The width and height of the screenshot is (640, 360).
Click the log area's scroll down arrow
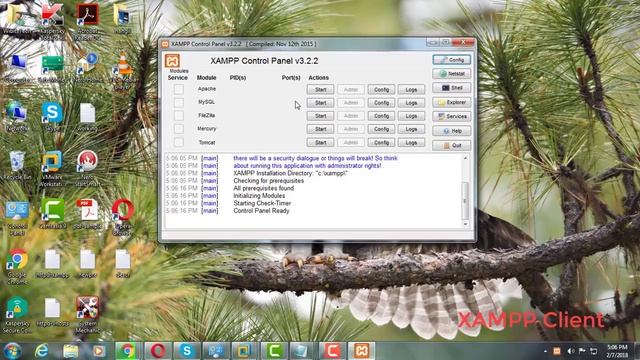pos(465,224)
